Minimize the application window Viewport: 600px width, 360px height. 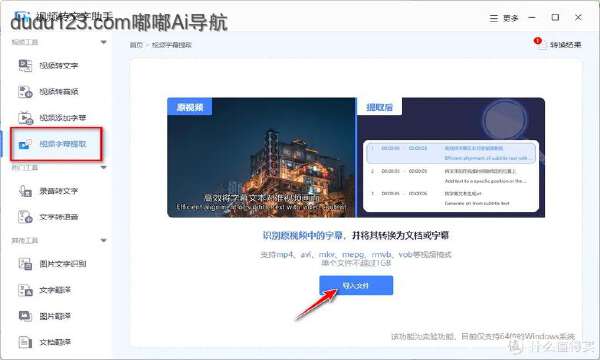(532, 18)
